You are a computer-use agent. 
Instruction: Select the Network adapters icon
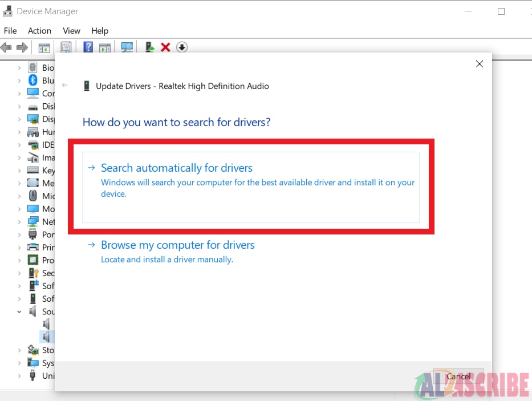point(33,221)
